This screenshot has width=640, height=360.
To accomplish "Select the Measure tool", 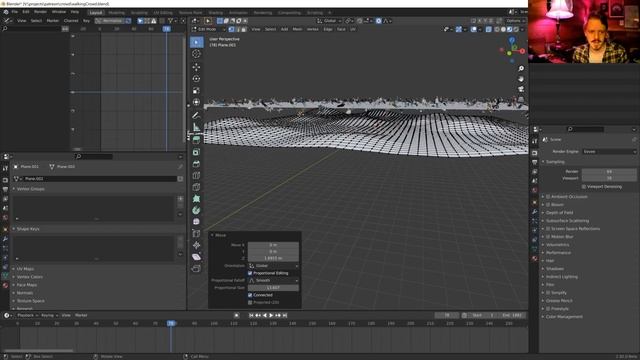I will [196, 127].
